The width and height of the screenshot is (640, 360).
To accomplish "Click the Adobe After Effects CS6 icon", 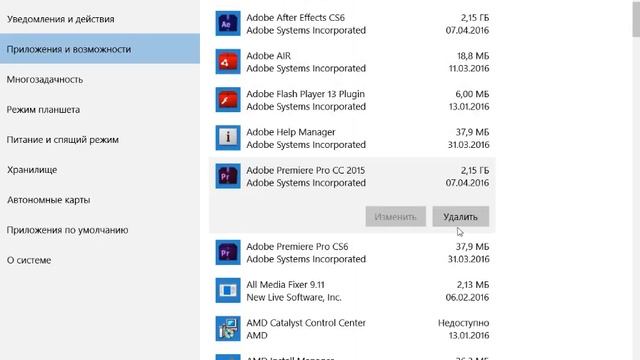I will click(x=228, y=24).
